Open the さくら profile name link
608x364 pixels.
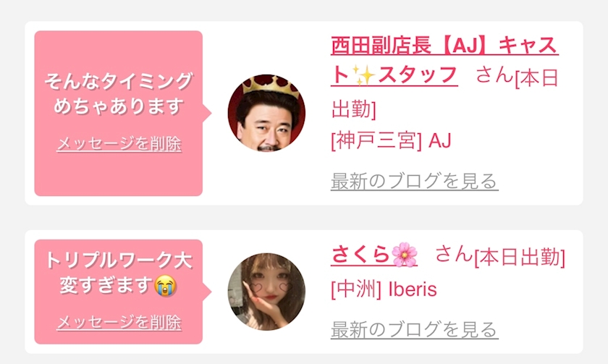[373, 255]
